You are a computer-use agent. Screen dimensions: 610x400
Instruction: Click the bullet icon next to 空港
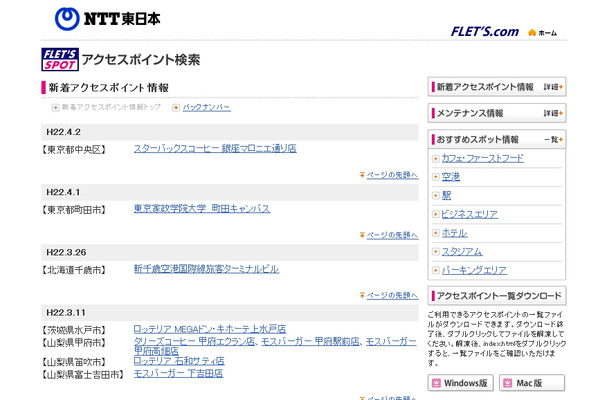coord(435,177)
